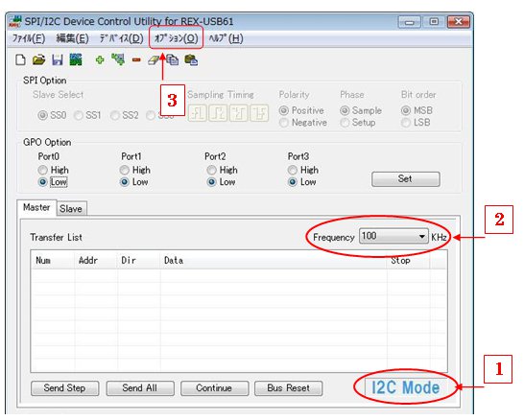Click the copy documents toolbar icon
Screen dimensions: 524x420
click(173, 60)
